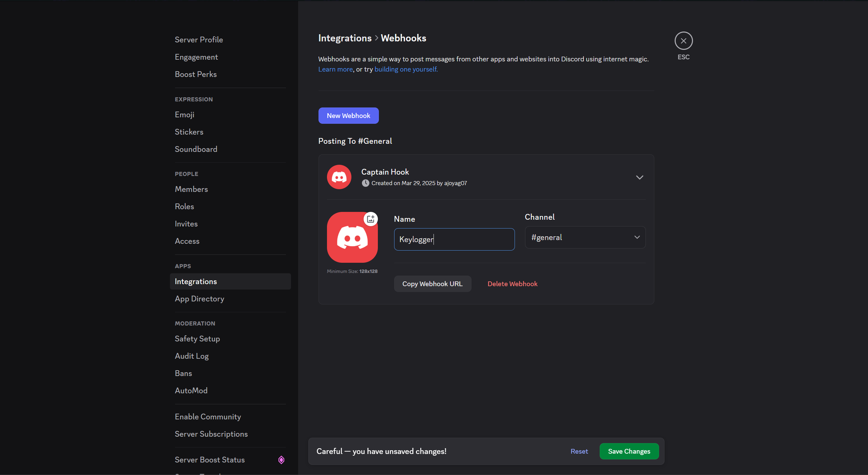
Task: Close settings with the ESC button
Action: (683, 40)
